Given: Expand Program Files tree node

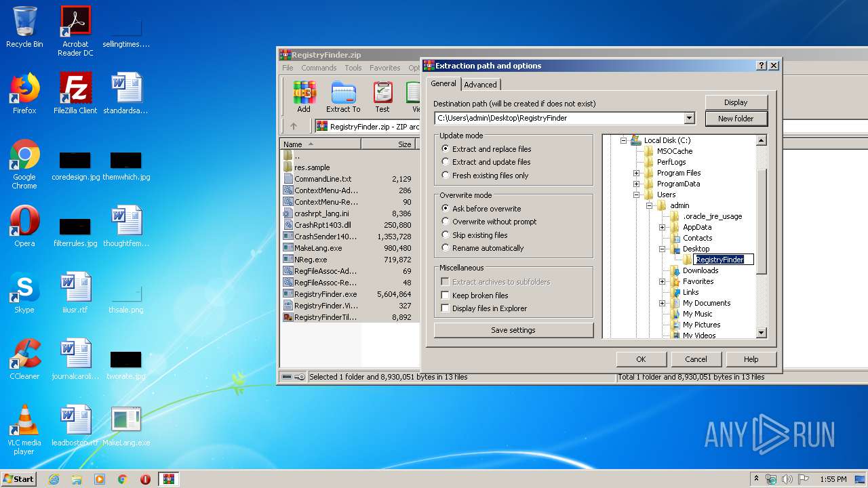Looking at the screenshot, I should pyautogui.click(x=636, y=173).
